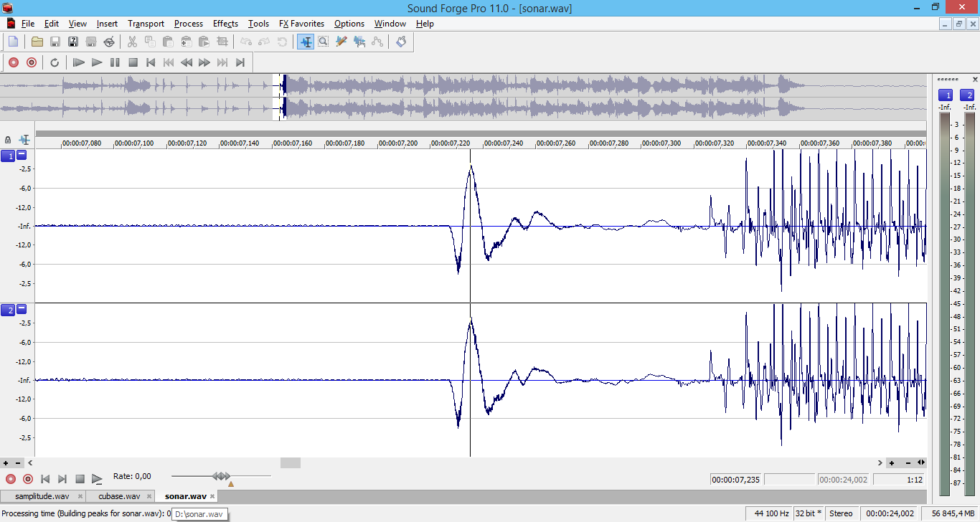Click Stop in data window bottom transport
The width and height of the screenshot is (980, 522).
(x=80, y=479)
